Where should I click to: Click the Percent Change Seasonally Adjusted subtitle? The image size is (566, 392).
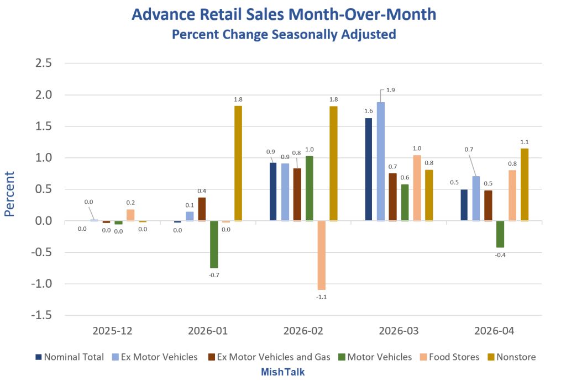284,34
